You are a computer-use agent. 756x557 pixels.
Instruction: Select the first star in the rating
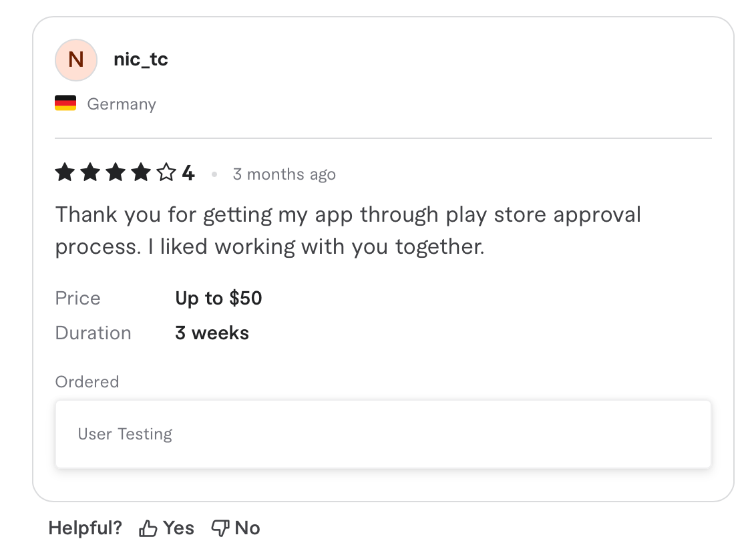point(65,172)
